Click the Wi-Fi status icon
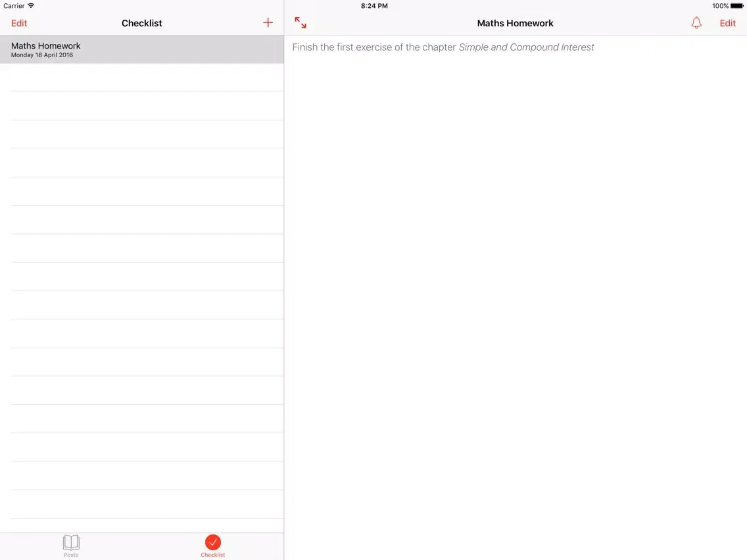Viewport: 747px width, 560px height. click(31, 6)
